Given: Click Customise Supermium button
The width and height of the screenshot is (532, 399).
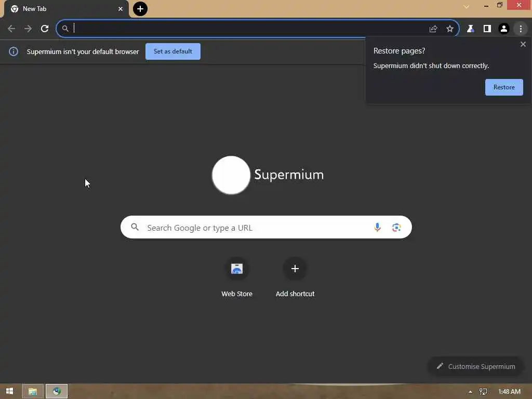Looking at the screenshot, I should [x=476, y=366].
